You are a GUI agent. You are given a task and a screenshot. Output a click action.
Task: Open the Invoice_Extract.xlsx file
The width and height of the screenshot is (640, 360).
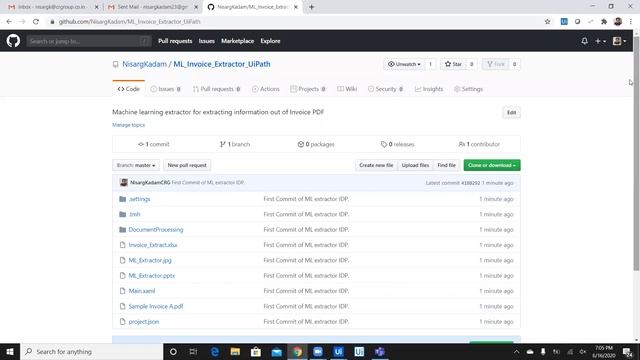(x=153, y=245)
